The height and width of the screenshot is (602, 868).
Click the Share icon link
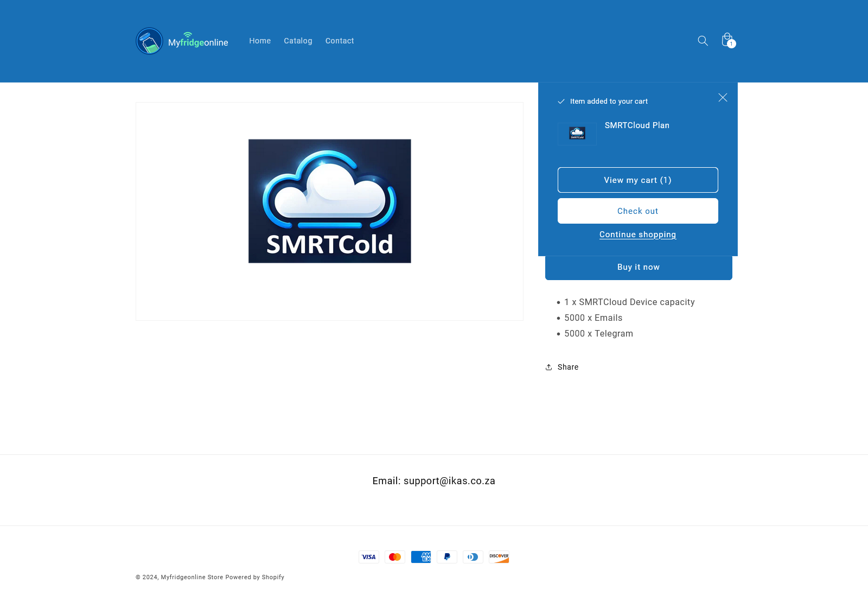[x=562, y=367]
